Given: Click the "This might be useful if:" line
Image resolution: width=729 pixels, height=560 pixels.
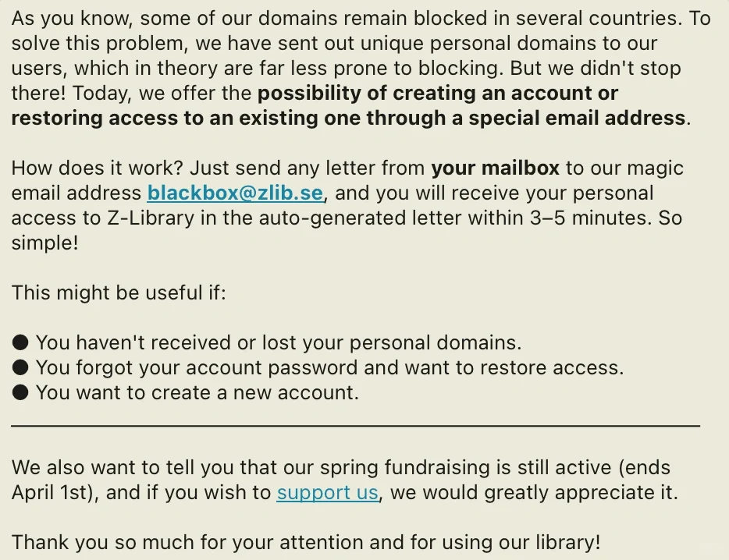Looking at the screenshot, I should (119, 292).
